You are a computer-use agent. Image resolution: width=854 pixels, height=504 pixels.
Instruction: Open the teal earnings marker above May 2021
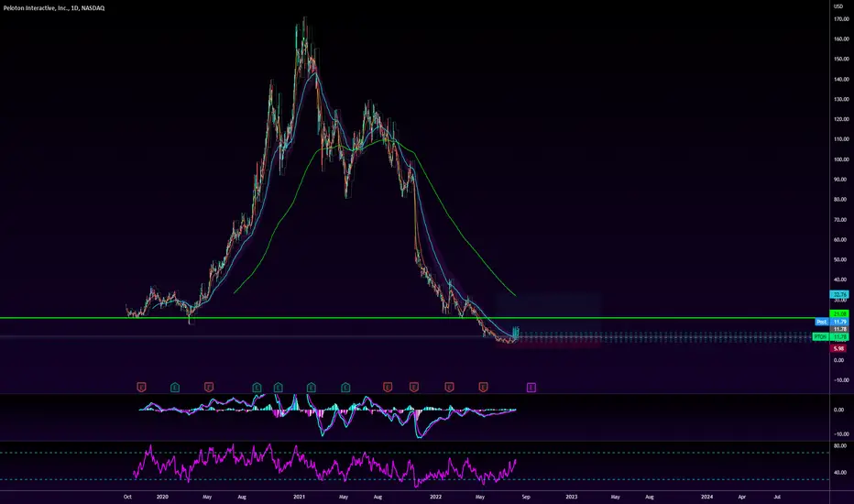(345, 388)
